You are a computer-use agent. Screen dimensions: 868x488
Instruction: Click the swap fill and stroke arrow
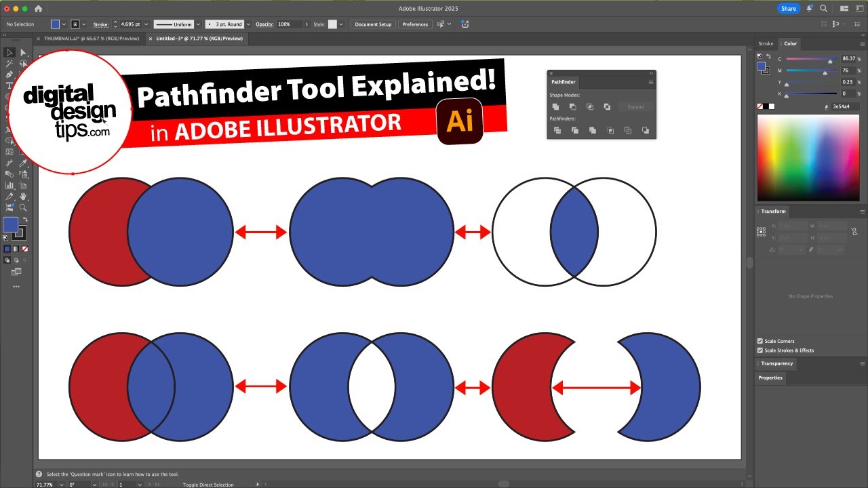(x=25, y=220)
